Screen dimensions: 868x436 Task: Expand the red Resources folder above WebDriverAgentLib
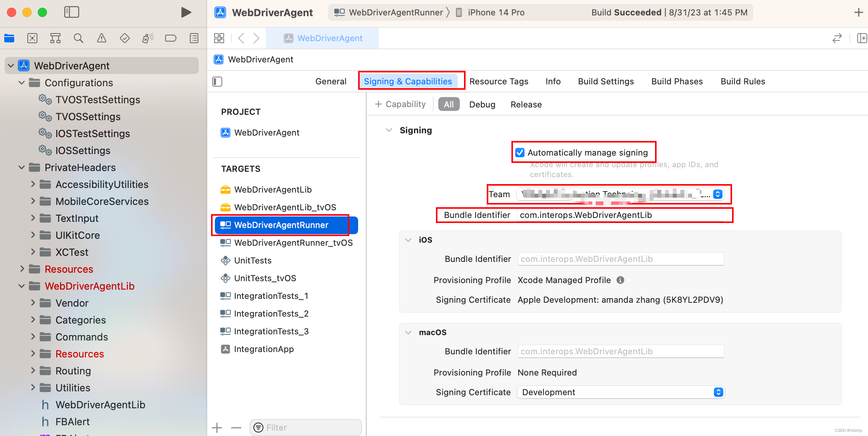[22, 269]
